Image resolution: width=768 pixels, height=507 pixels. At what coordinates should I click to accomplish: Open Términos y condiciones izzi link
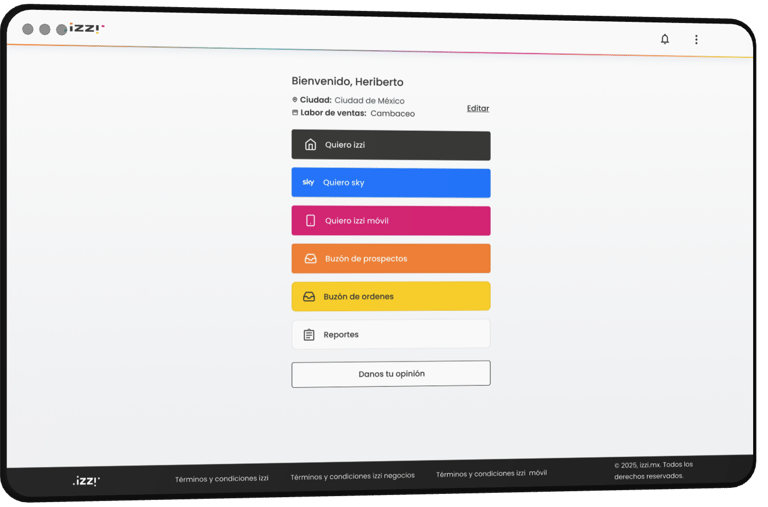[x=221, y=479]
